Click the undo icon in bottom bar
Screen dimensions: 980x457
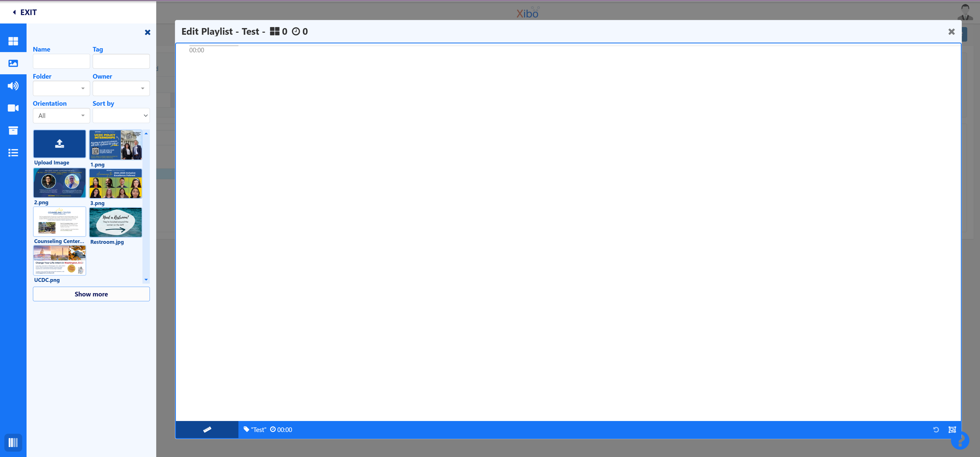pyautogui.click(x=936, y=430)
